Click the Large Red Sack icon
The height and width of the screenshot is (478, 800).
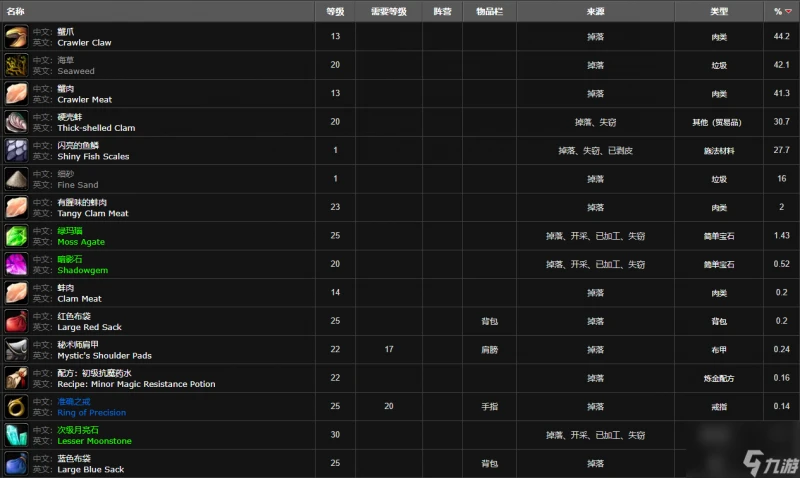tap(16, 322)
